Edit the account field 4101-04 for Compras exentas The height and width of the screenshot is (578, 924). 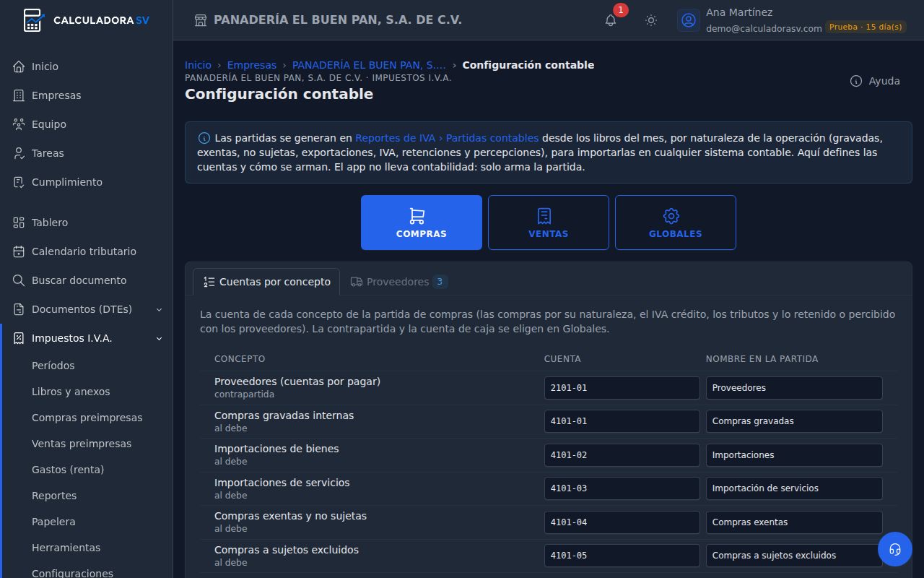(622, 522)
